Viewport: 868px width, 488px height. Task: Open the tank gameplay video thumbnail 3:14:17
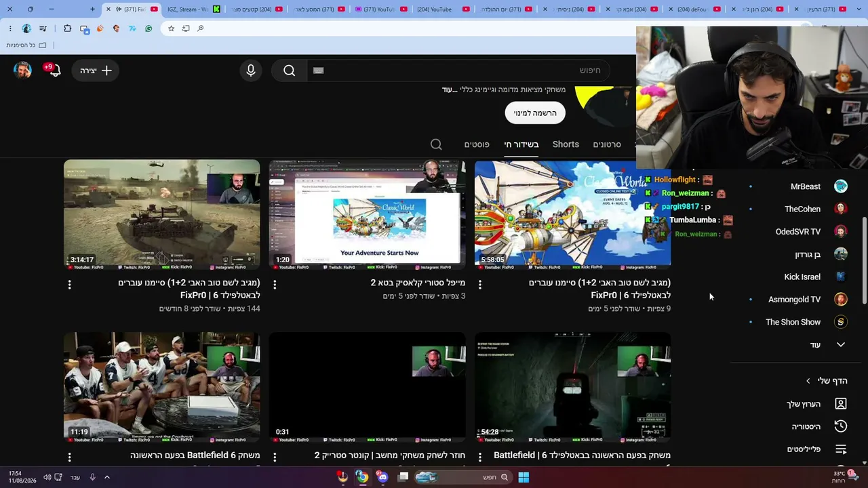click(x=161, y=215)
